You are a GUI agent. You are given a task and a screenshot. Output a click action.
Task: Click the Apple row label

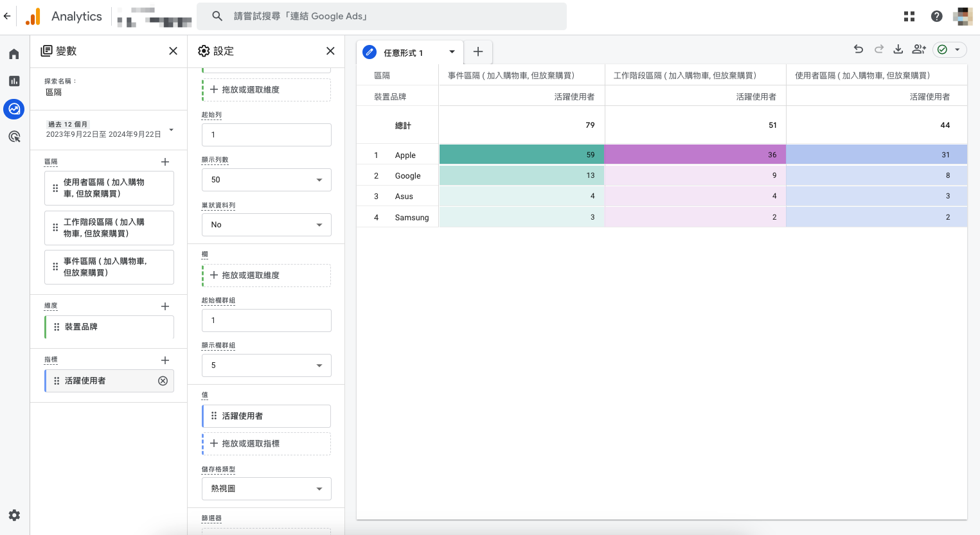point(405,155)
